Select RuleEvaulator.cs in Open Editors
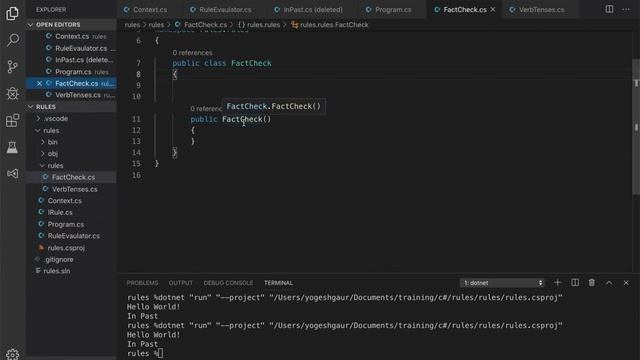The width and height of the screenshot is (640, 360). (x=71, y=48)
